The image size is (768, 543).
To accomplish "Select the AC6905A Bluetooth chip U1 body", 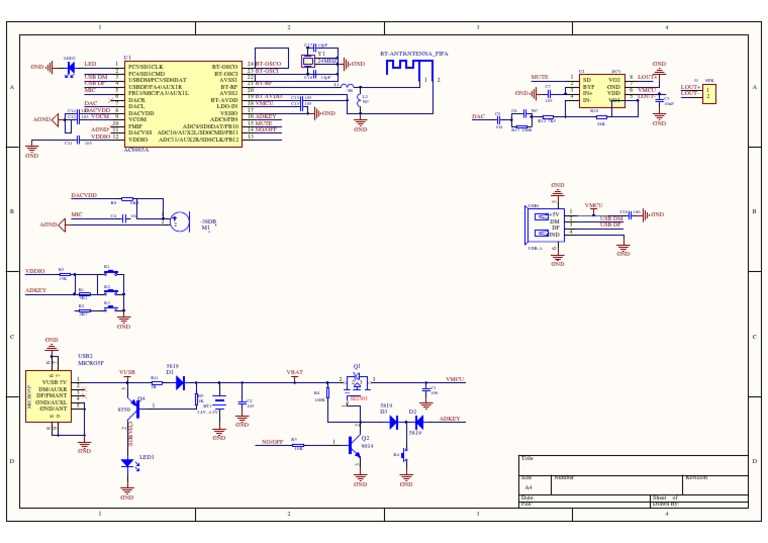I will (x=183, y=104).
